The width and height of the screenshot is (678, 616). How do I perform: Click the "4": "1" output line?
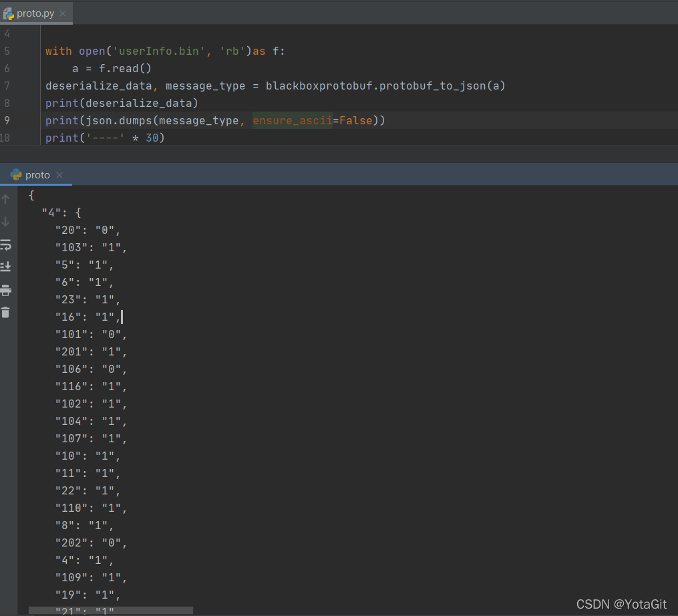[x=84, y=560]
